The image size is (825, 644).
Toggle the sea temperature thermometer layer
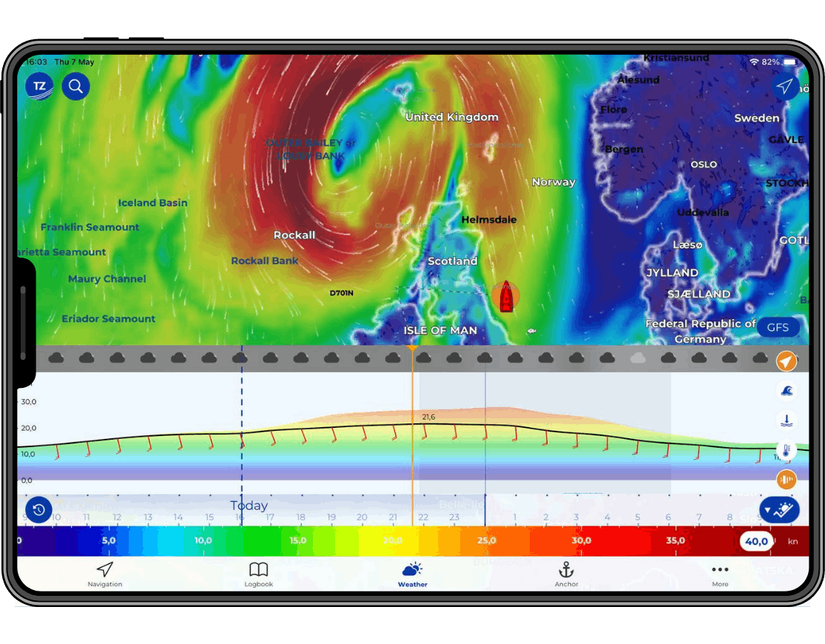point(787,450)
